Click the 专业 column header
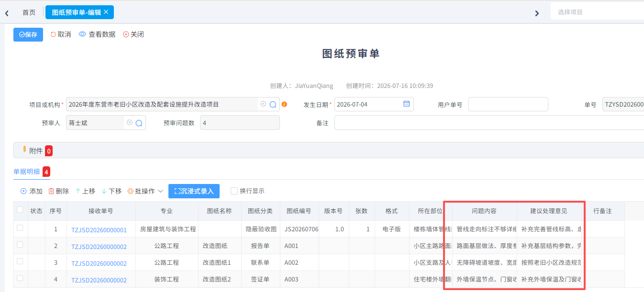The width and height of the screenshot is (644, 292). (167, 211)
